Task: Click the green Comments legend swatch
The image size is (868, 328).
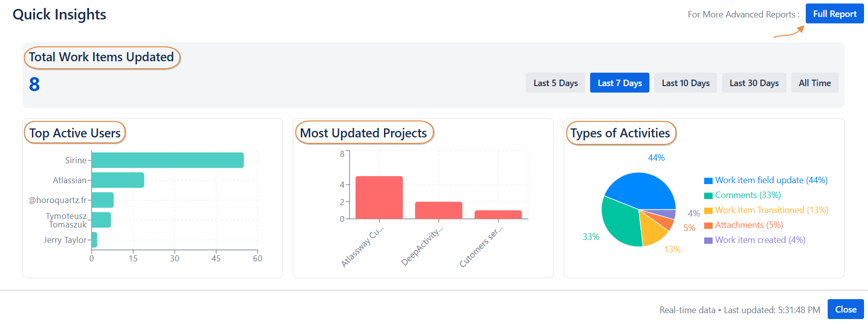Action: click(x=708, y=196)
